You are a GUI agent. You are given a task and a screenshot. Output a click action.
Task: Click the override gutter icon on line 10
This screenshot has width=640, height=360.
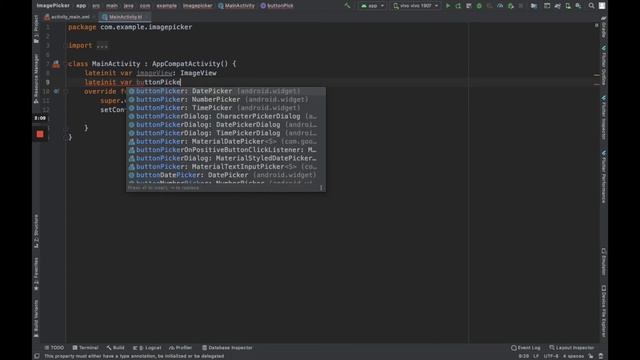click(x=56, y=91)
